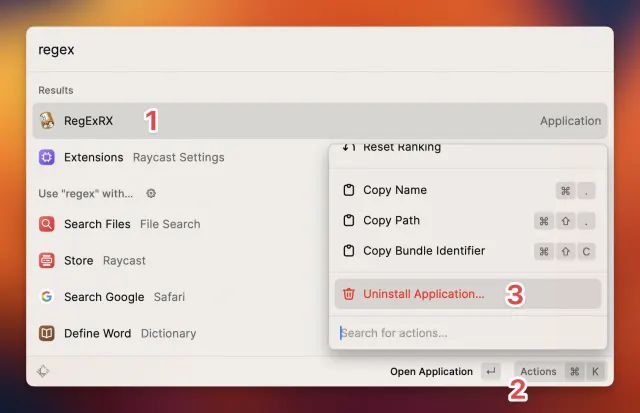Choose Search Google in Safari
640x413 pixels.
pyautogui.click(x=180, y=297)
